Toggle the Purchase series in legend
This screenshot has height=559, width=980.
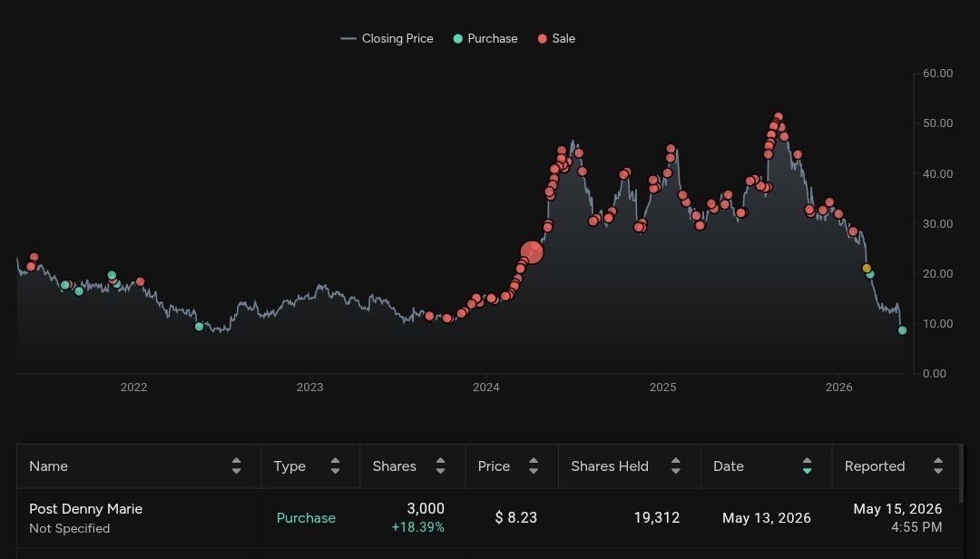pos(485,39)
